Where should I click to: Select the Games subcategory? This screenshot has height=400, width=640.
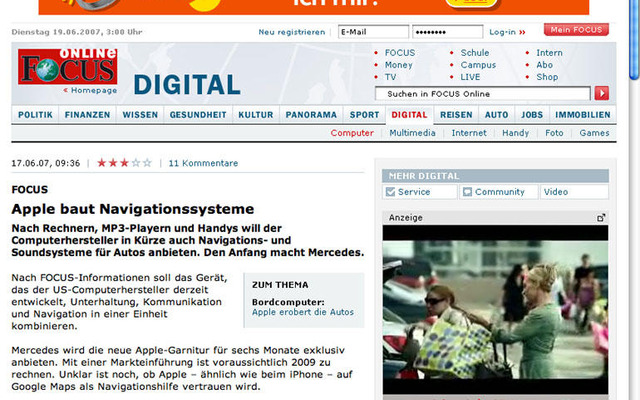click(x=594, y=133)
